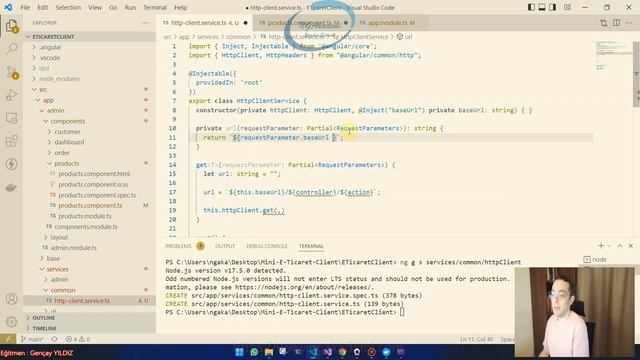Screen dimensions: 640x360
Task: Open Accounts icon in activity bar
Action: coord(11,299)
